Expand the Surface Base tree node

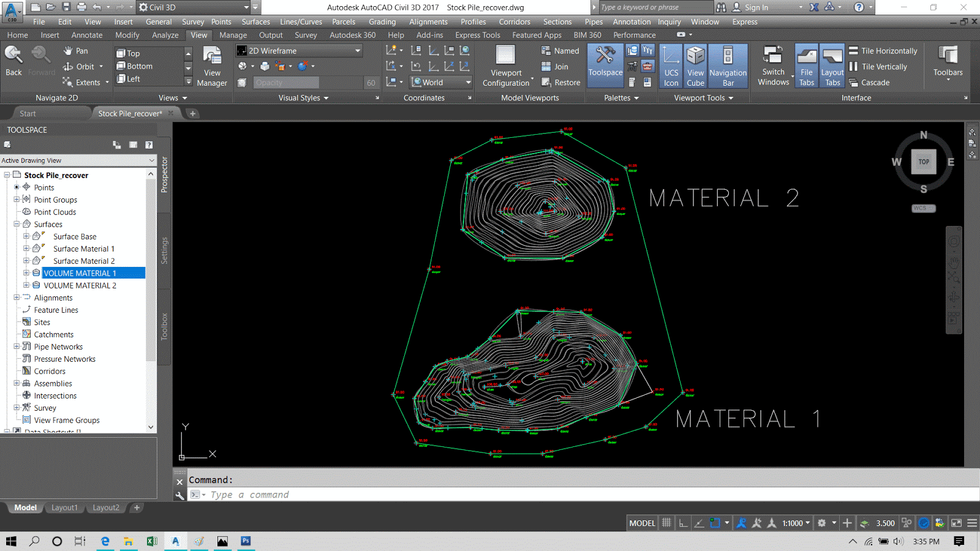26,236
